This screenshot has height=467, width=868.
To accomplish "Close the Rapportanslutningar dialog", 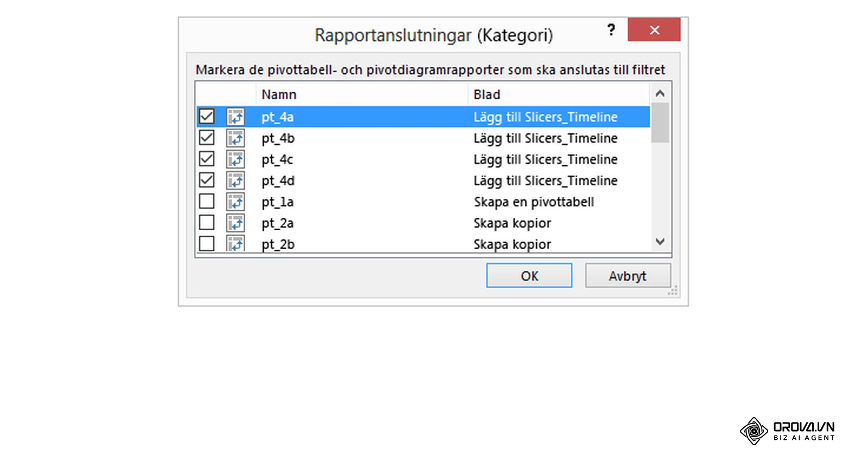I will point(654,30).
